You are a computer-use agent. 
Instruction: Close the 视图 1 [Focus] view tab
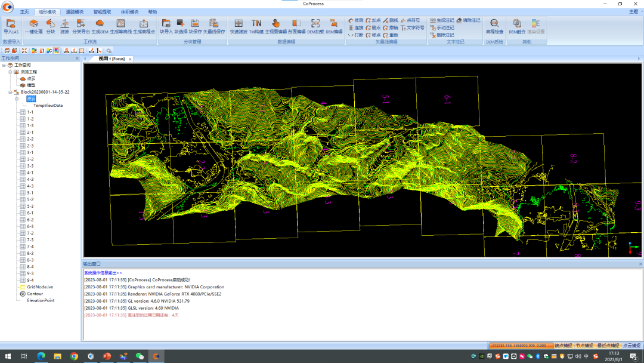tap(130, 59)
